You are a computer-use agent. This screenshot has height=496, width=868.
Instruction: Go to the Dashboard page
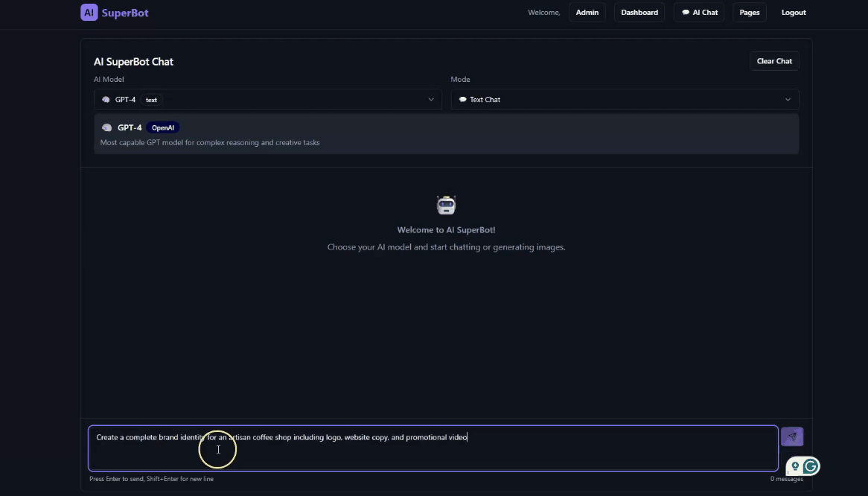point(639,12)
